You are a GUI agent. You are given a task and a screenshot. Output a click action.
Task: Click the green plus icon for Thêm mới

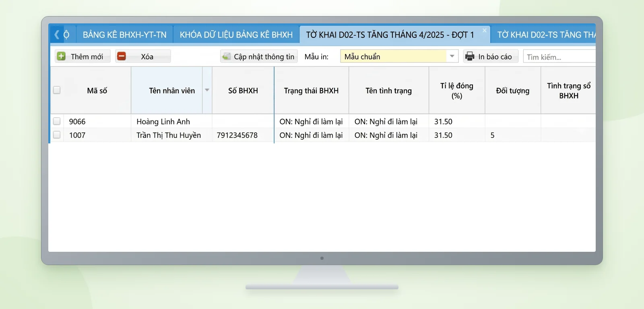click(x=61, y=56)
